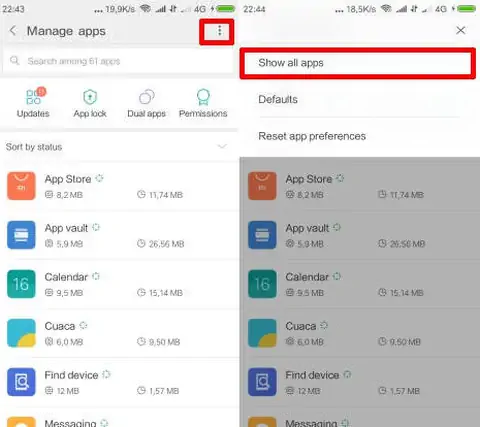Viewport: 480px width, 427px height.
Task: Click App Store 11,74 MB cache value left
Action: pyautogui.click(x=166, y=195)
